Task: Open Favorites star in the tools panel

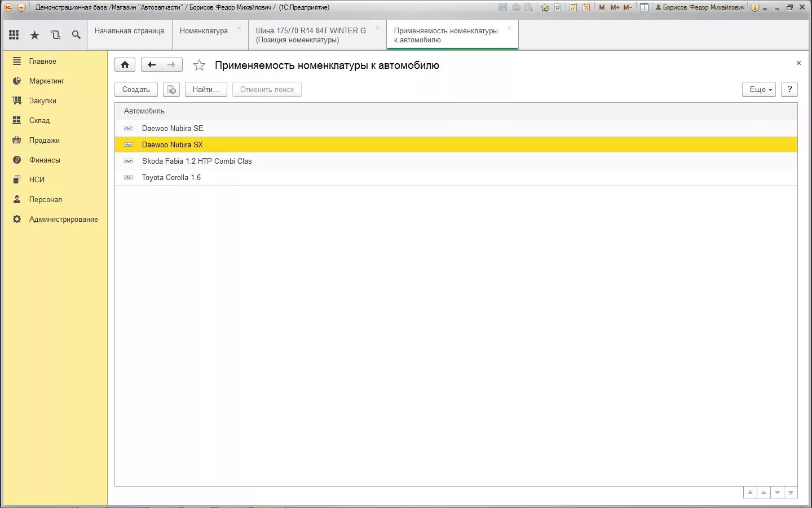Action: coord(35,35)
